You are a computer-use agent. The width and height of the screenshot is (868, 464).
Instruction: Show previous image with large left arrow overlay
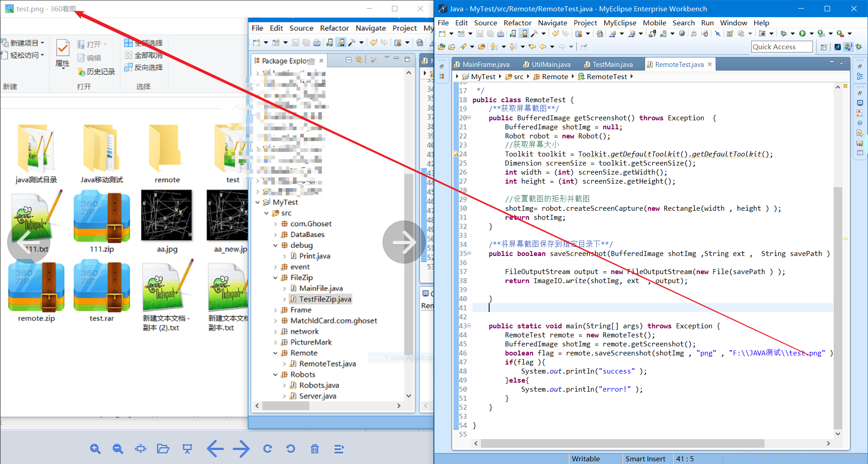coord(28,242)
